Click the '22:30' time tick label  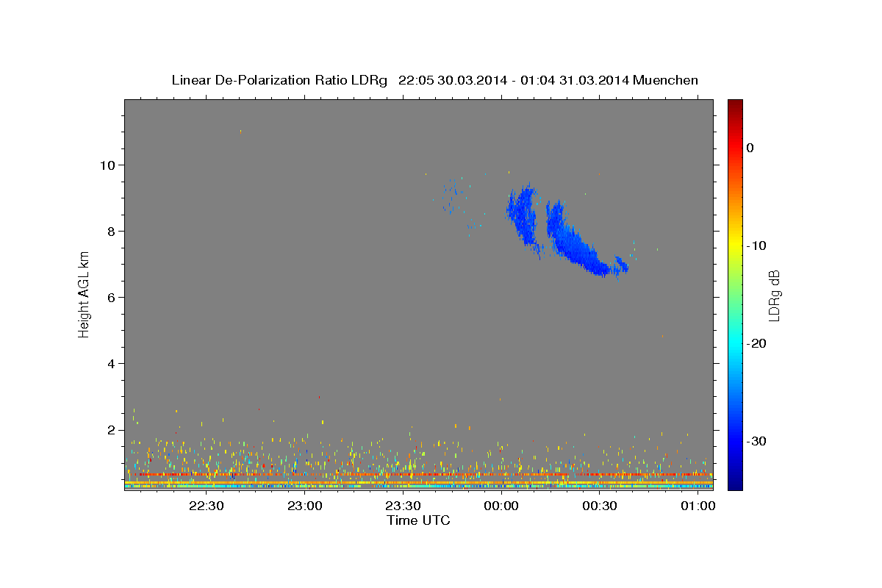click(x=207, y=506)
